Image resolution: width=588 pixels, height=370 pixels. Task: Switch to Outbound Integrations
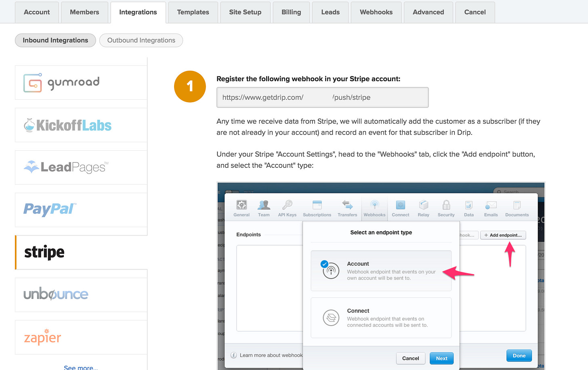tap(141, 40)
